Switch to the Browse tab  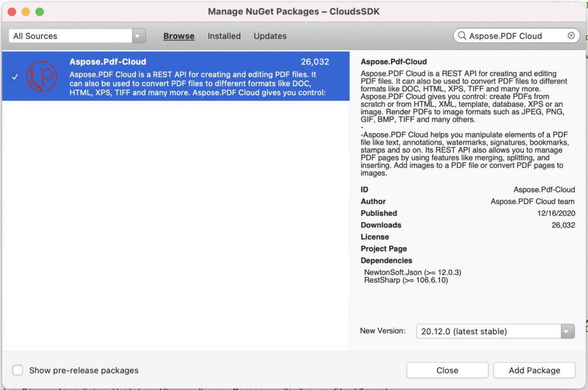pyautogui.click(x=179, y=36)
